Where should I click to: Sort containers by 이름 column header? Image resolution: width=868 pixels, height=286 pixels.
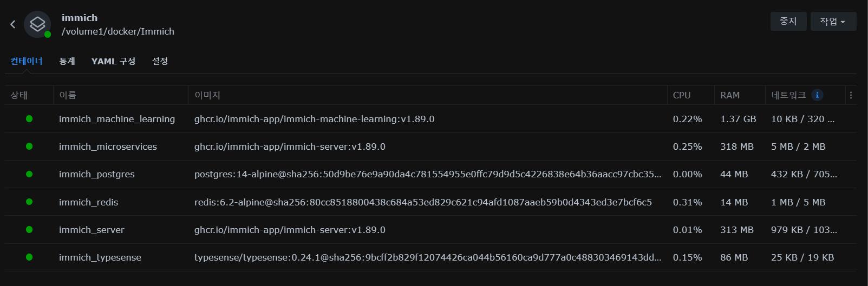[68, 95]
